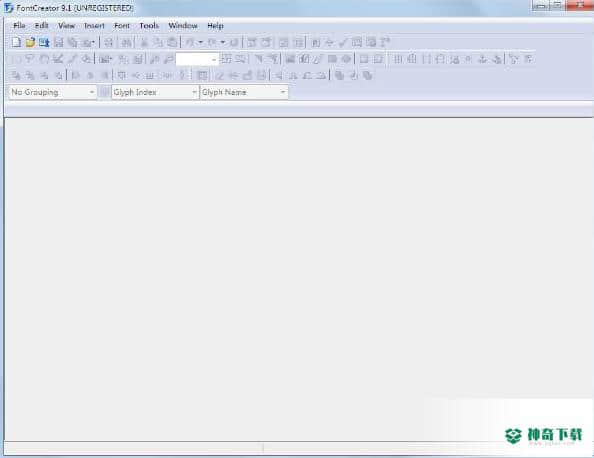Minimize the FontCreator window
Viewport: 594px width, 458px height.
pos(541,5)
